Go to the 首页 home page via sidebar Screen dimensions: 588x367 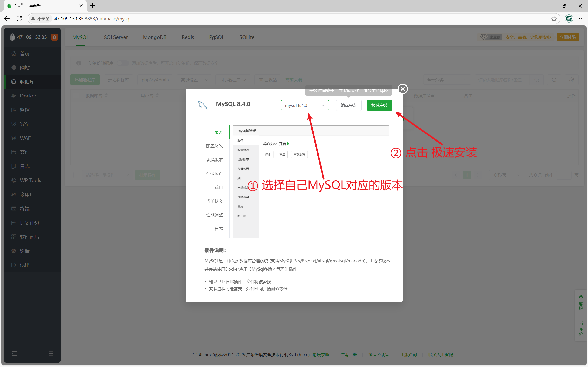(24, 54)
